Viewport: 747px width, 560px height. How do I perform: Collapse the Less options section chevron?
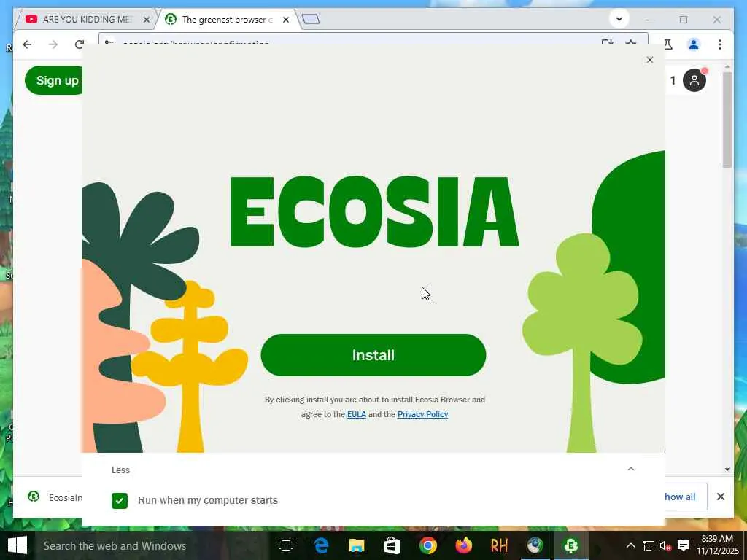point(631,469)
